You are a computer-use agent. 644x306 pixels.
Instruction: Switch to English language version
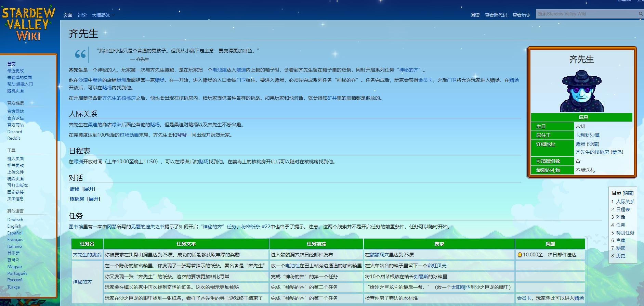14,226
